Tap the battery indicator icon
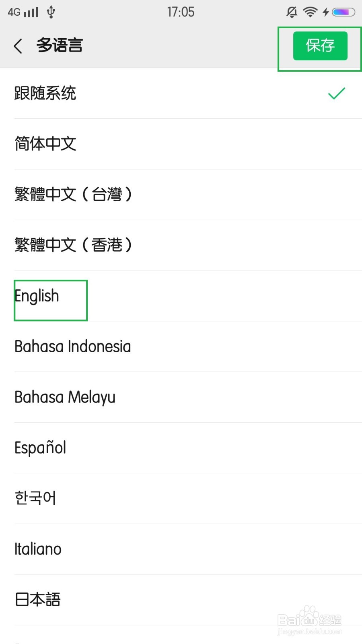 click(343, 12)
